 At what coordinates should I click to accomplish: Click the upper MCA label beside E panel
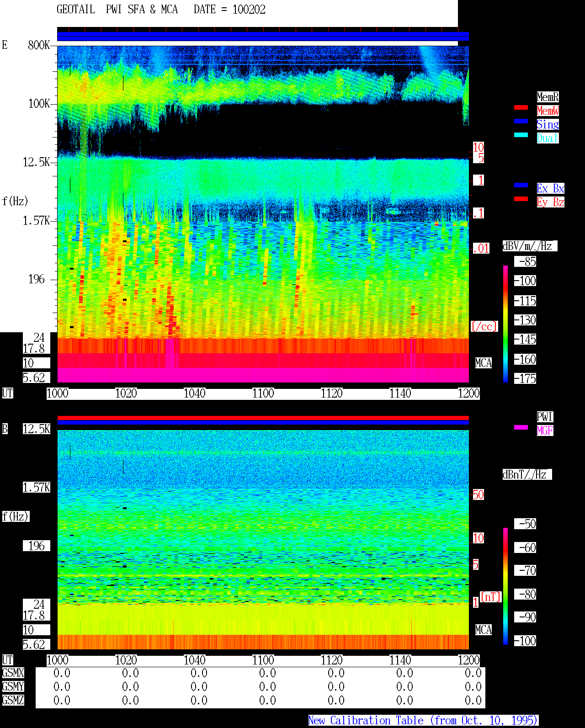tap(484, 363)
